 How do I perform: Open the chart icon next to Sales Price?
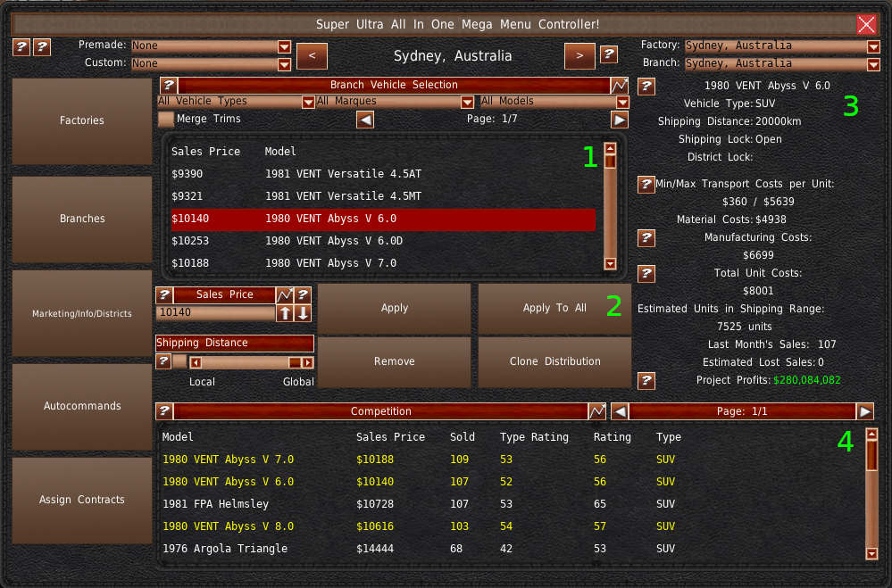tap(285, 295)
